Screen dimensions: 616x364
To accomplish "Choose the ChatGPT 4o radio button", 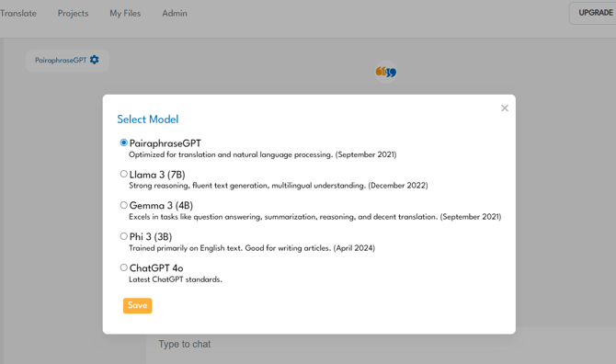I will tap(124, 267).
